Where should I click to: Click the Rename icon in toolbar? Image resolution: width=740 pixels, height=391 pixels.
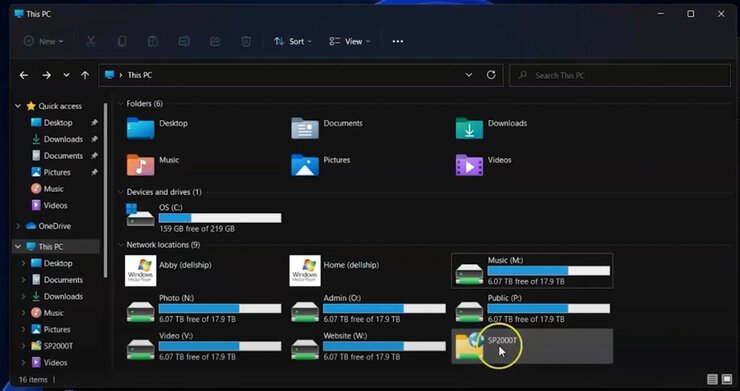point(184,42)
